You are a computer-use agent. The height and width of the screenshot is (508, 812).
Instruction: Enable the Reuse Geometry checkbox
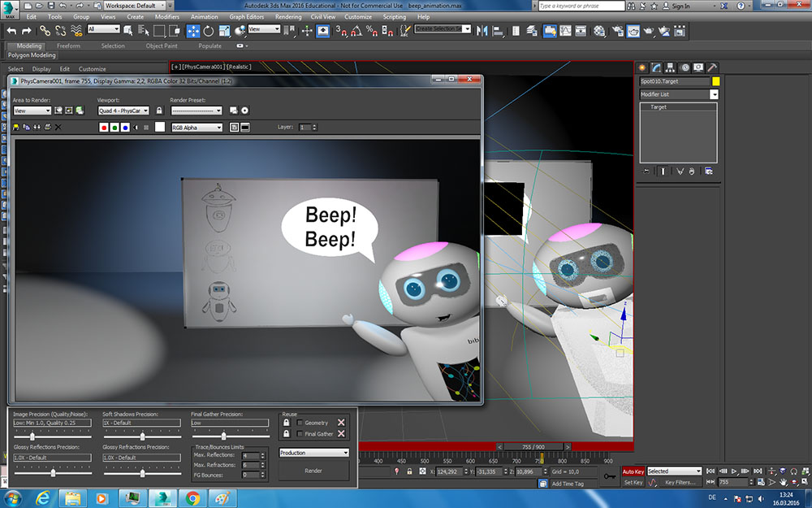coord(300,423)
